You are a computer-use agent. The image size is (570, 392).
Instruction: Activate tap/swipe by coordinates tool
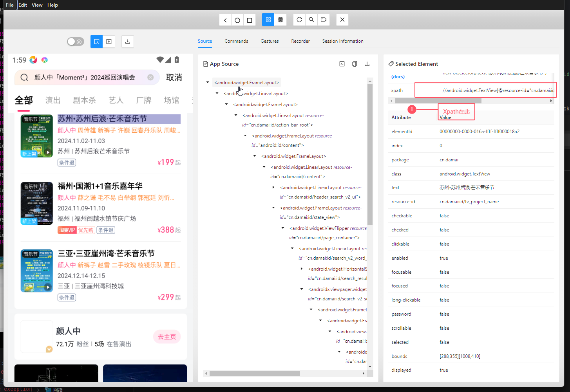109,42
